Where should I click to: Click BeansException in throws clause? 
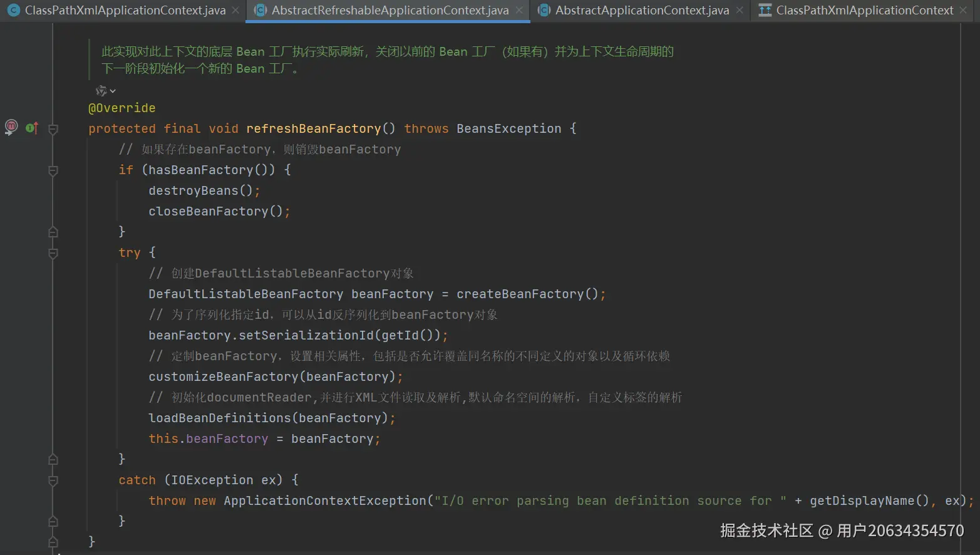pos(508,128)
